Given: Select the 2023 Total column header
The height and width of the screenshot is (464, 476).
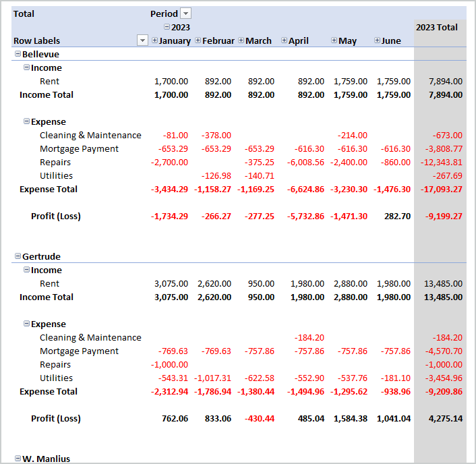Looking at the screenshot, I should point(437,28).
